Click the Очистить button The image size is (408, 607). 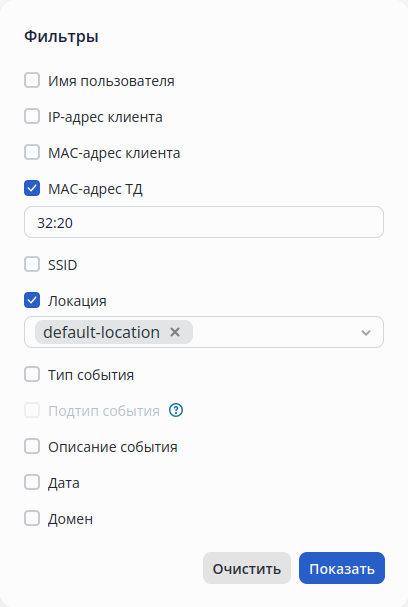tap(247, 568)
